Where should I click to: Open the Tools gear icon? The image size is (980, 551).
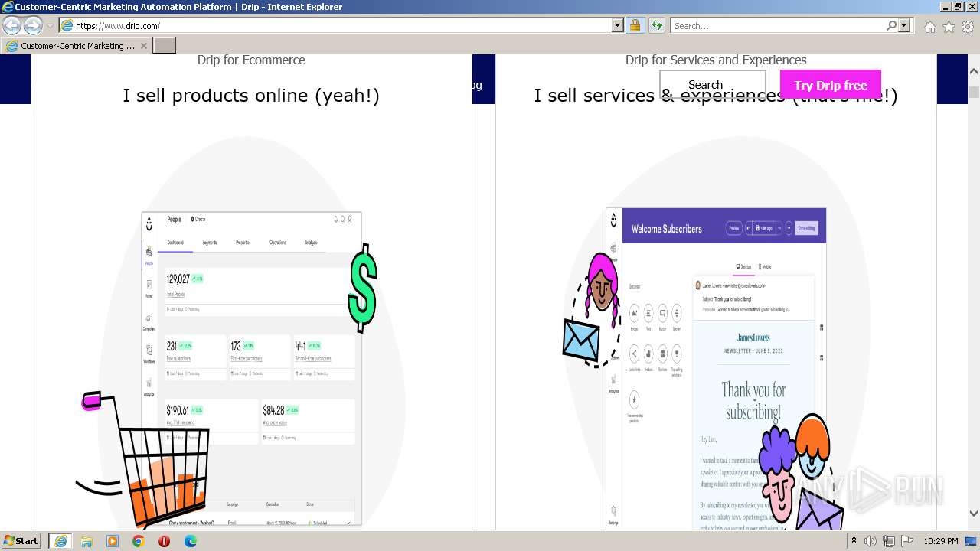968,27
